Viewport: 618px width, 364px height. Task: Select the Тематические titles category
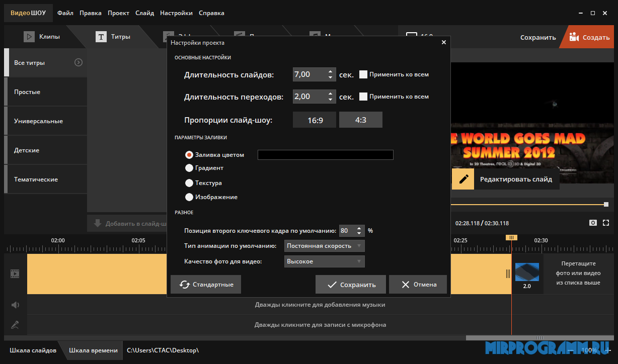click(45, 179)
